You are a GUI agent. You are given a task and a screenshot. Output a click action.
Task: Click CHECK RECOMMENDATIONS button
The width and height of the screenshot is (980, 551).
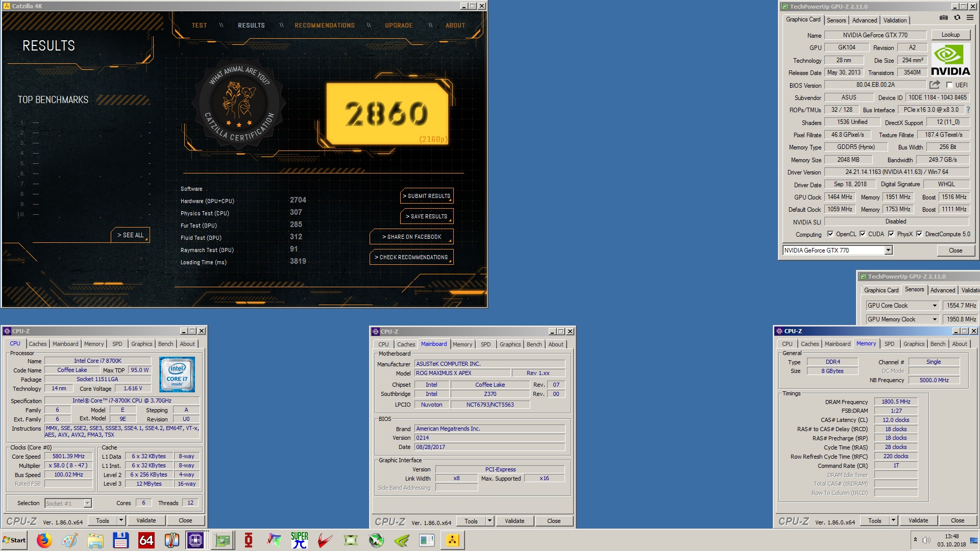click(x=411, y=257)
